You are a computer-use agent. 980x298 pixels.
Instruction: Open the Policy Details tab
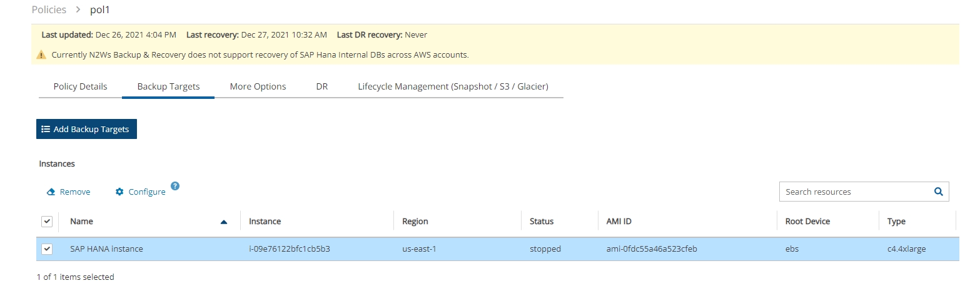(x=80, y=86)
